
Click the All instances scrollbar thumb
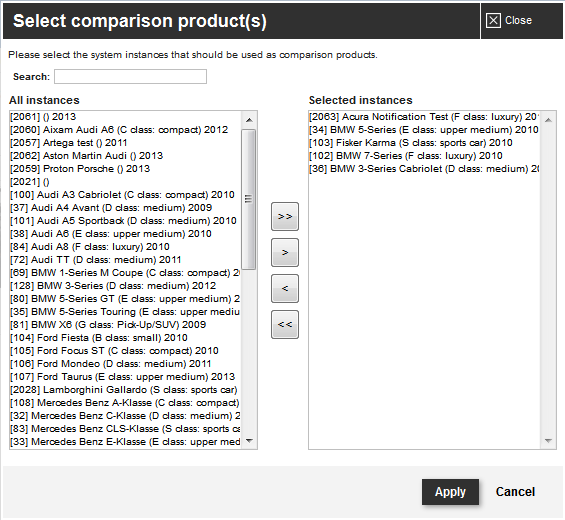[x=248, y=199]
